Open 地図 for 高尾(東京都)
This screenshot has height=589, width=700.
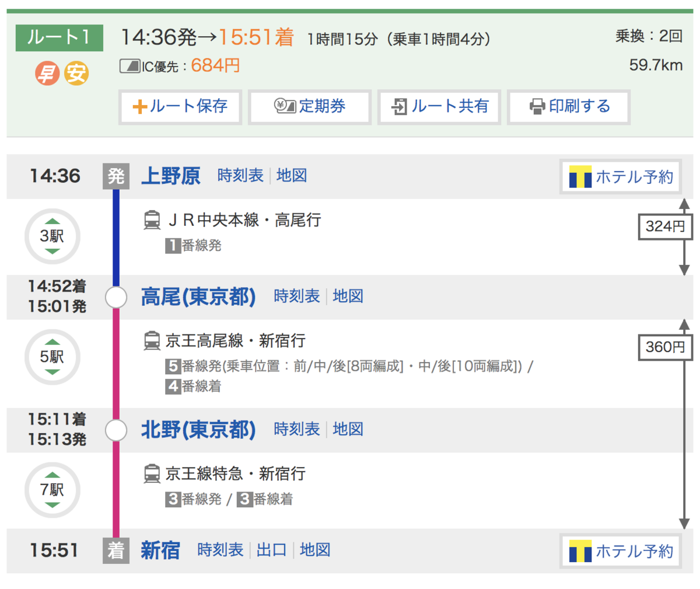click(348, 297)
